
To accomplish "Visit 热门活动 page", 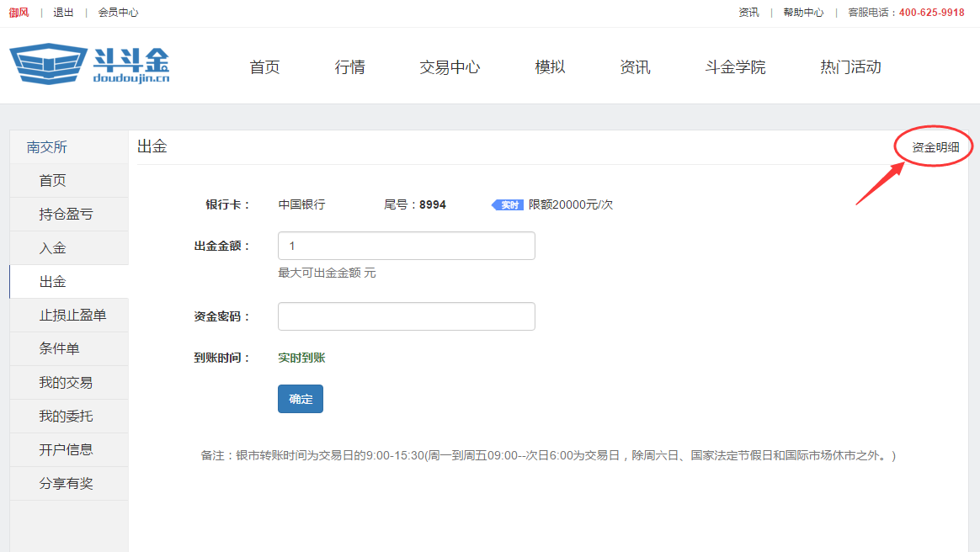I will (x=850, y=67).
